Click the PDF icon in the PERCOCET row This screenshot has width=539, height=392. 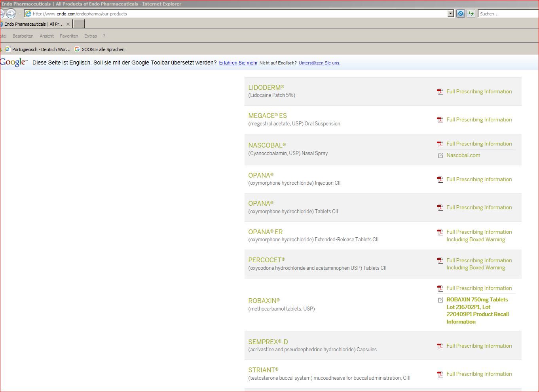[440, 261]
